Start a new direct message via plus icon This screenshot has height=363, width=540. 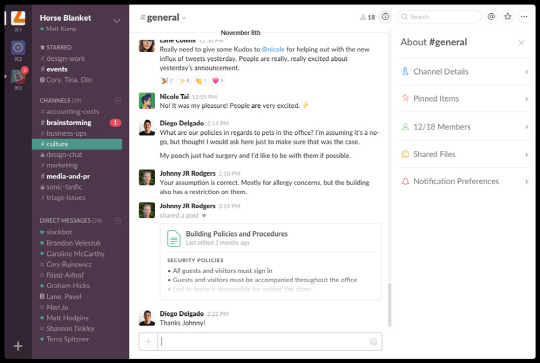coord(117,220)
